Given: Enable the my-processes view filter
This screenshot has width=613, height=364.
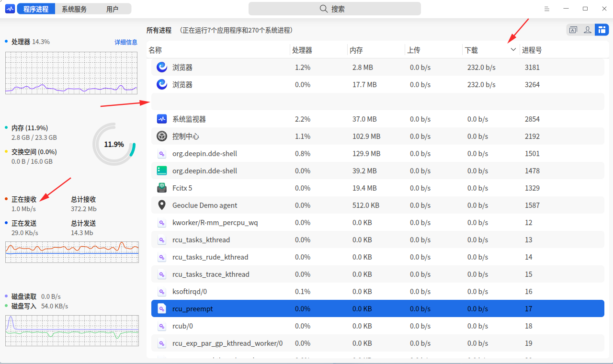Looking at the screenshot, I should 587,30.
